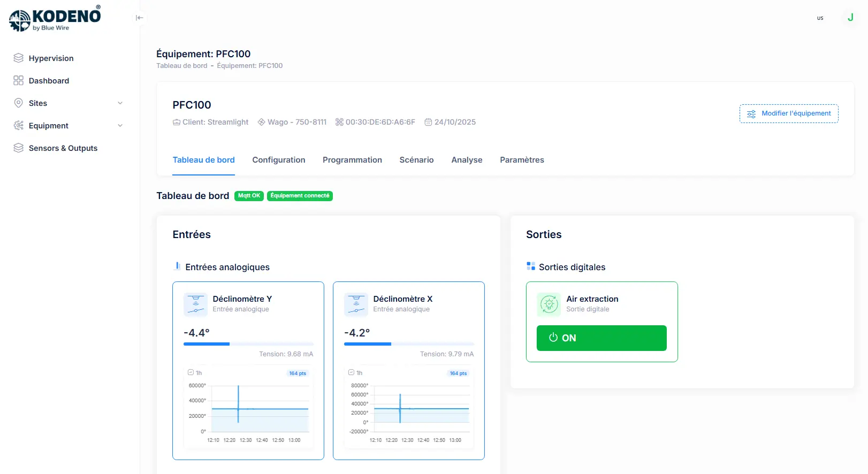Go to Tableau de bord breadcrumb link
Viewport: 868px width, 474px height.
(x=181, y=66)
